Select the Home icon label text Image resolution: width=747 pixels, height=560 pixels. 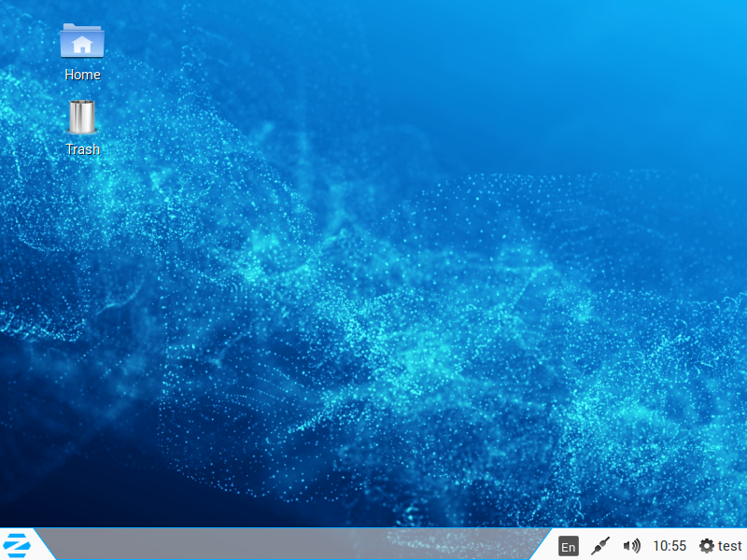pyautogui.click(x=82, y=75)
